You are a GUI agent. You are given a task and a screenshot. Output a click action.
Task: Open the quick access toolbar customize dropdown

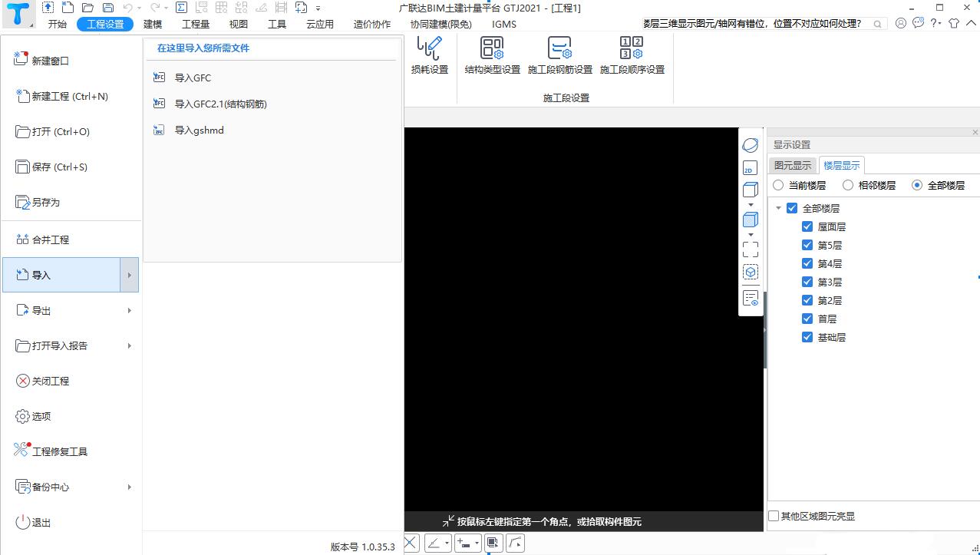(318, 8)
